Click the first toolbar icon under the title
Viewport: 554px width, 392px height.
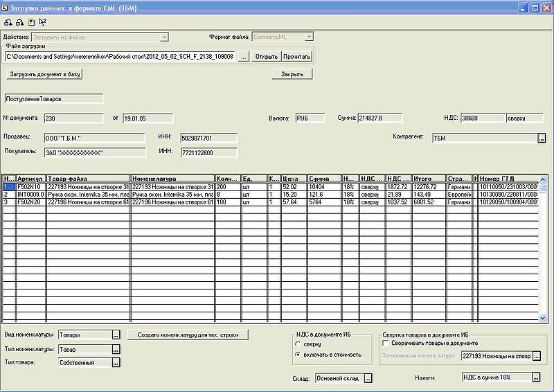tap(7, 21)
